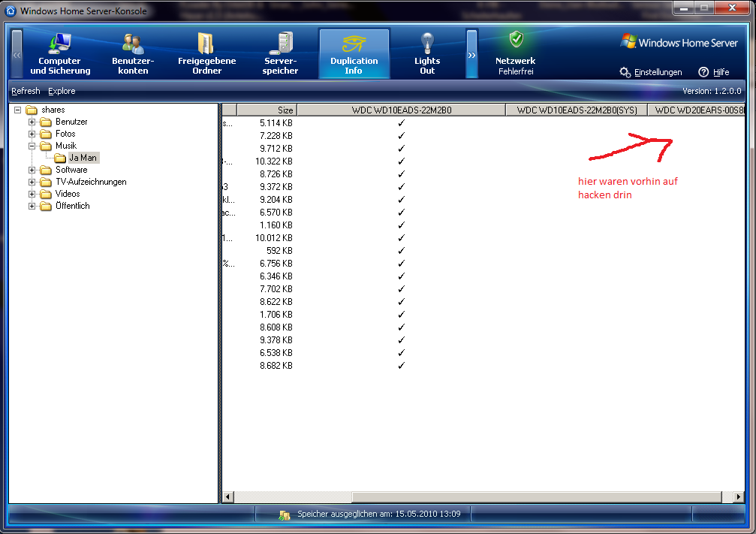
Task: Click the WDC WD10EADS-22M2B0(SYS) column header
Action: 577,110
